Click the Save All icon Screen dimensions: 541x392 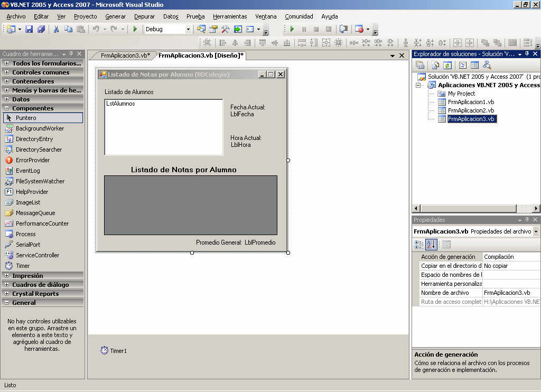(x=41, y=30)
